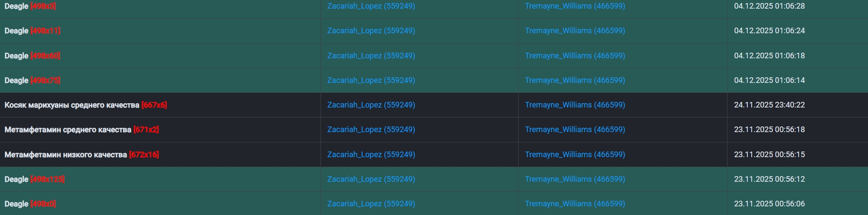The height and width of the screenshot is (215, 868).
Task: Select the 'Метамфетамин среднего качества' item
Action: [x=68, y=130]
